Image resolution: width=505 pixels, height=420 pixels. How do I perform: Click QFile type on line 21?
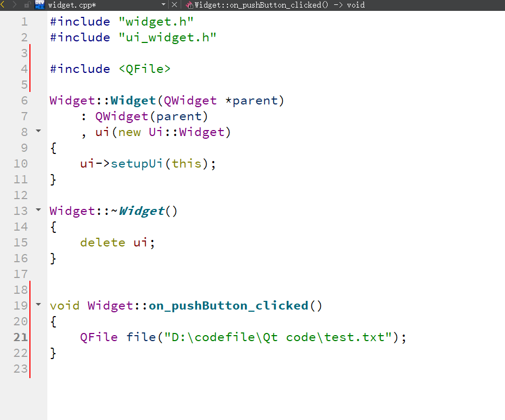pos(99,337)
